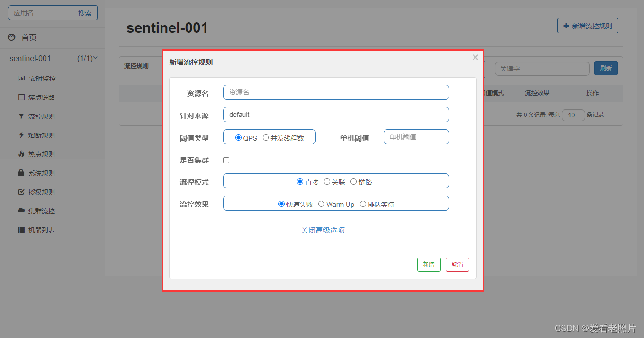Click the flame icon for 热点规则
644x338 pixels.
pos(21,154)
